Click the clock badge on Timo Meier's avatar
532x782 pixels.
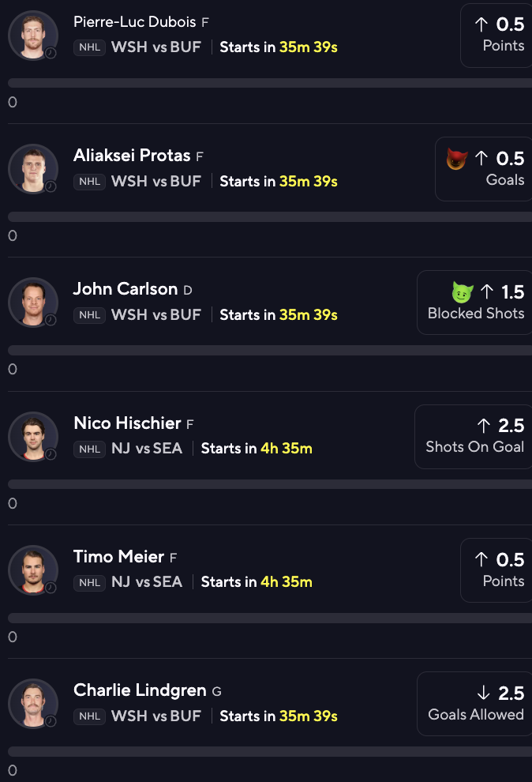click(51, 588)
